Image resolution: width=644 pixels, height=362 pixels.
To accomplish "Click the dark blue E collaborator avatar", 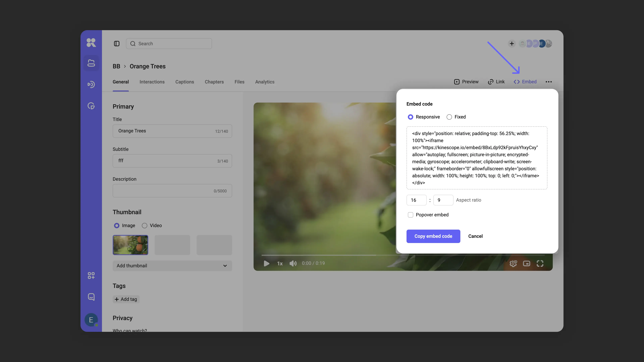I will (x=542, y=44).
